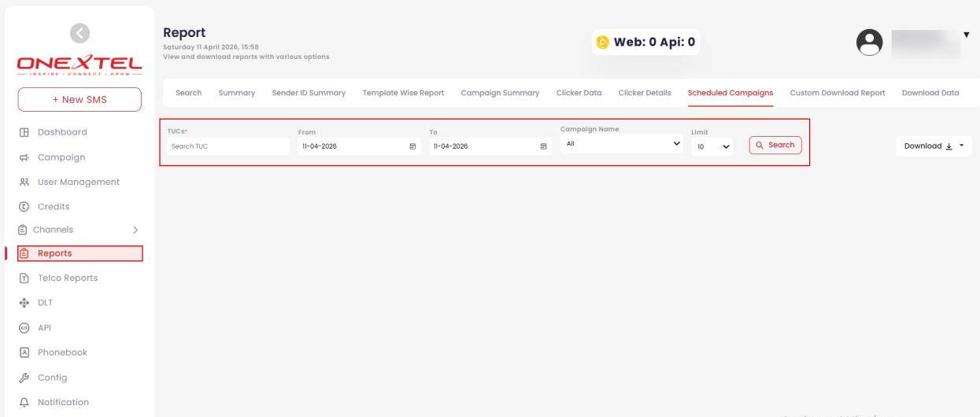980x417 pixels.
Task: Switch to the Summary tab
Action: point(237,93)
